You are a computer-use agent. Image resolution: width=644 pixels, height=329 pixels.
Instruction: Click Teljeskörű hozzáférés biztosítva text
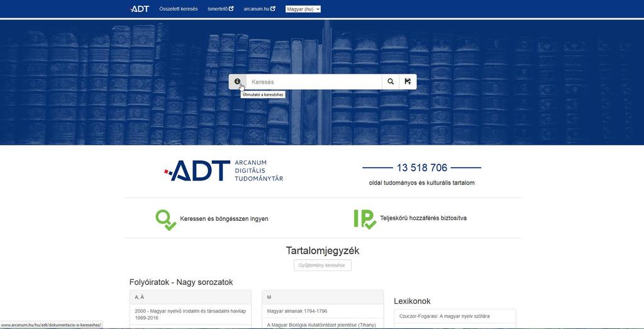423,218
